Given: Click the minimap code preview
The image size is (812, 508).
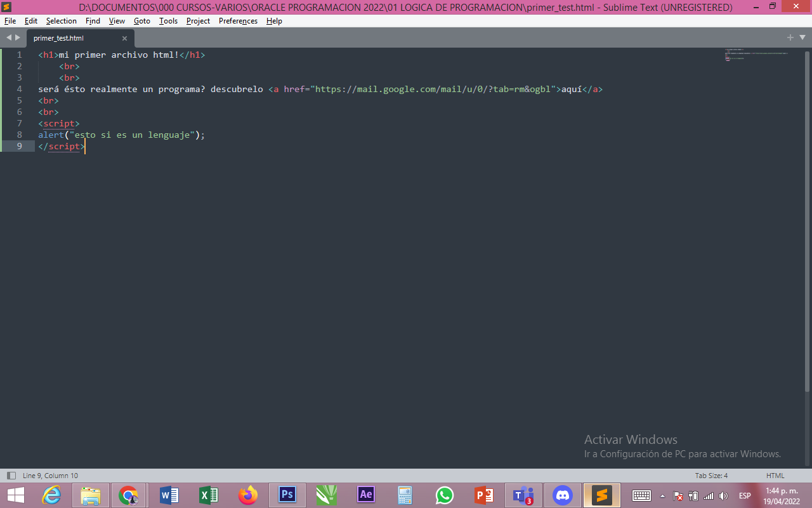Looking at the screenshot, I should [756, 55].
